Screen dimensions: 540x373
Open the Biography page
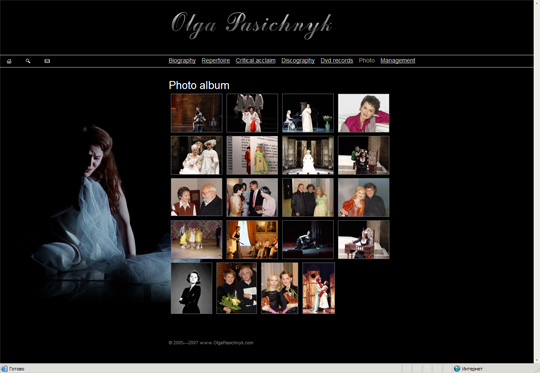[x=182, y=61]
